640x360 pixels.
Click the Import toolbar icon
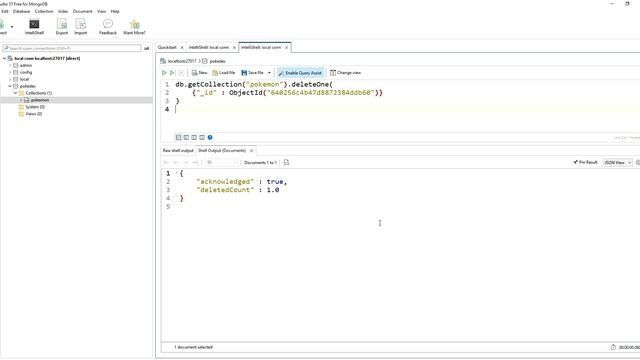pyautogui.click(x=81, y=27)
